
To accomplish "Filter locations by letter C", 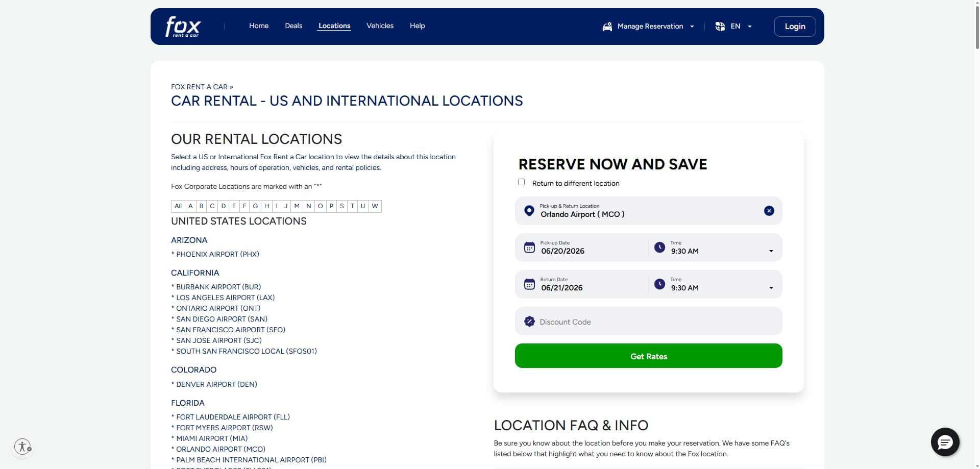I will click(212, 206).
